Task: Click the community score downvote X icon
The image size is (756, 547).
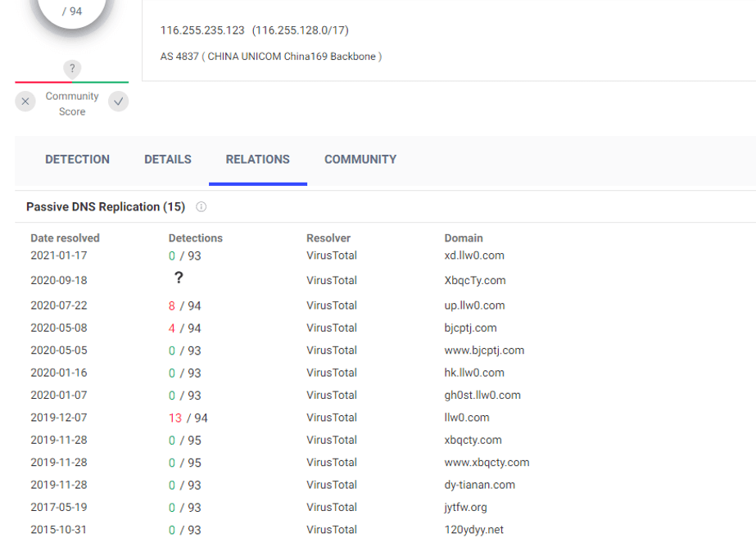Action: click(x=25, y=102)
